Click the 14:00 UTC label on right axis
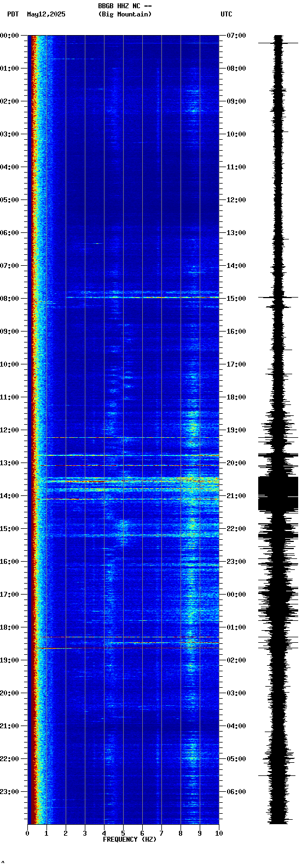 236,266
